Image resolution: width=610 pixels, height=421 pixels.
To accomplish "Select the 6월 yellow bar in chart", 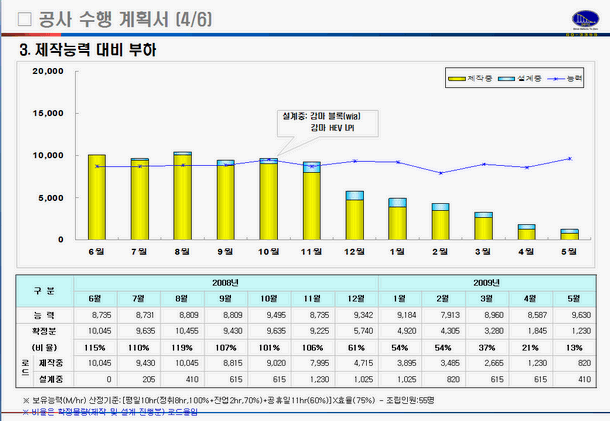I will [97, 197].
